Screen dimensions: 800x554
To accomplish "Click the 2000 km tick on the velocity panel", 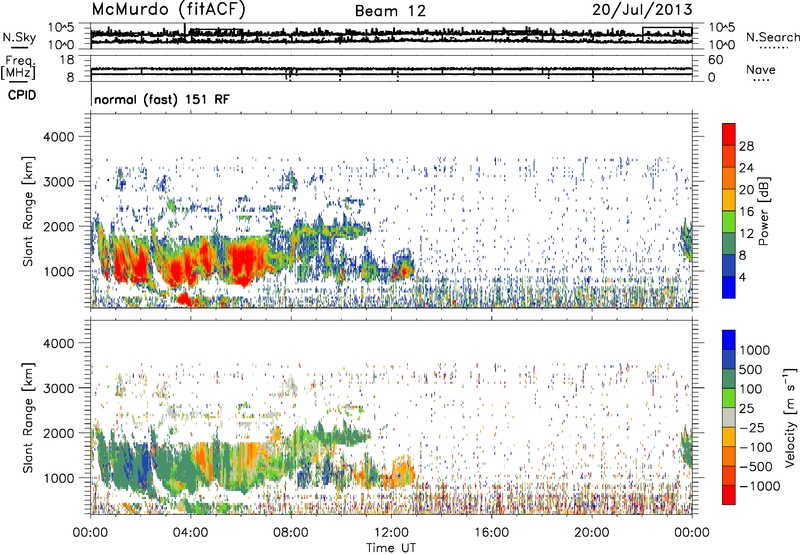I will 59,433.
